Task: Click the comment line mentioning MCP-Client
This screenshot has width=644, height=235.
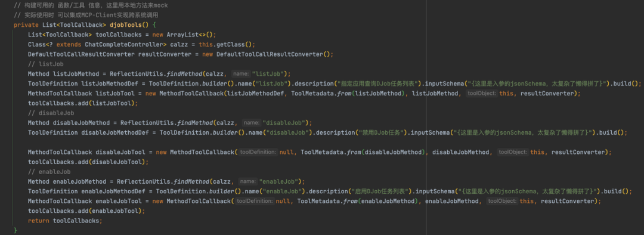Action: click(x=86, y=15)
